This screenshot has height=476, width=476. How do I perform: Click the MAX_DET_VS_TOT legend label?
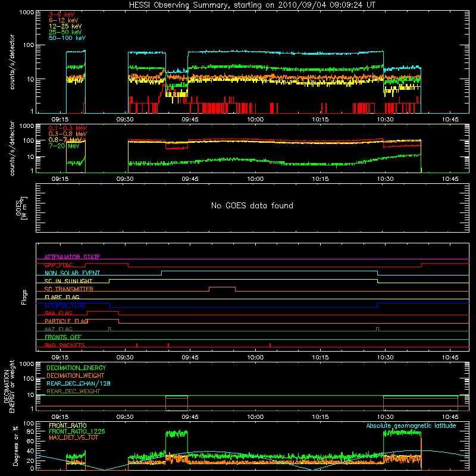click(x=73, y=437)
